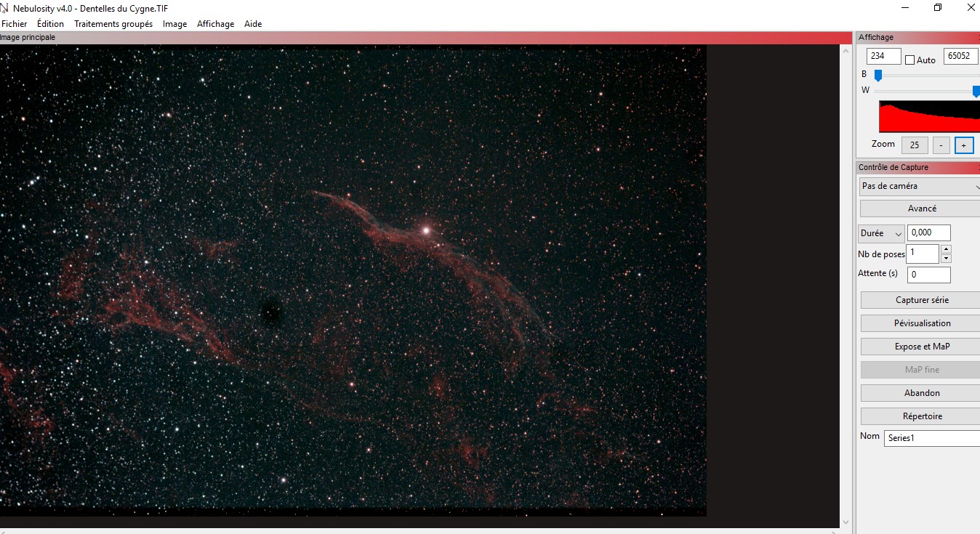Open the Fichier menu
The image size is (980, 534).
tap(15, 24)
